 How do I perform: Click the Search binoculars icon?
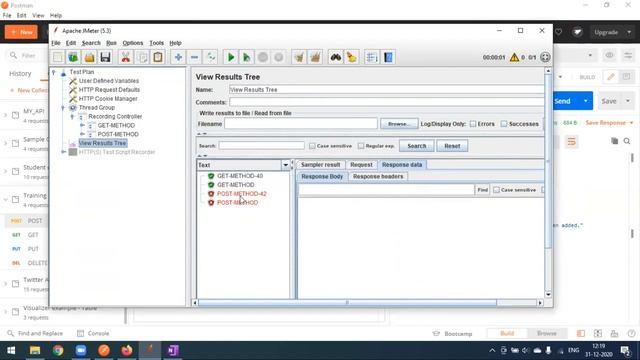coord(336,57)
